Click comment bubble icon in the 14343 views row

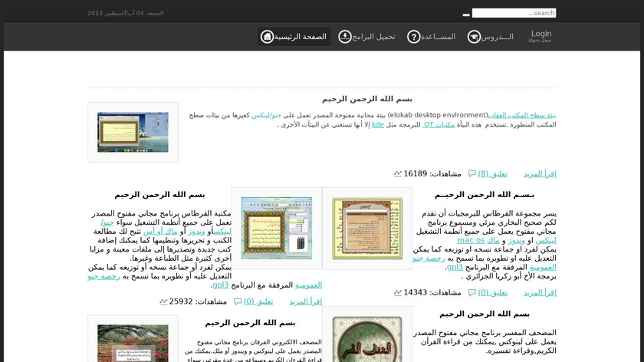point(472,292)
